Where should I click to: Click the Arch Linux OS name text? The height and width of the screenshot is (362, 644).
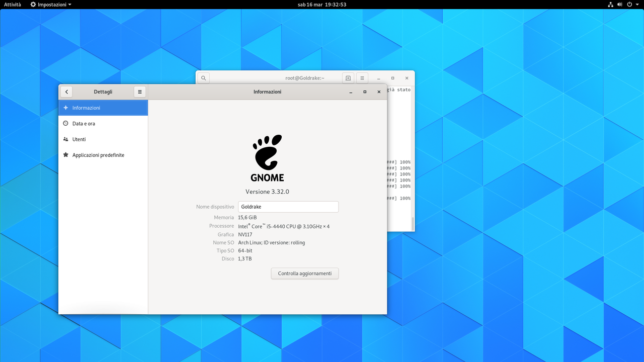[272, 243]
